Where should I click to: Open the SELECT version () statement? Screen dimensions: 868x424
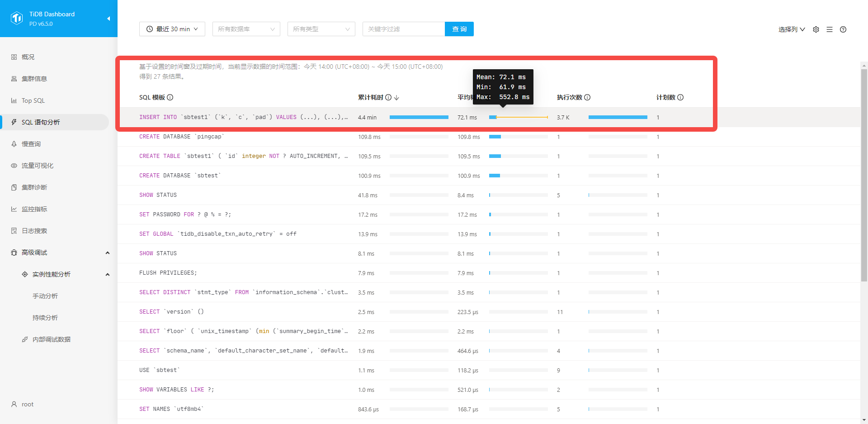point(489,312)
